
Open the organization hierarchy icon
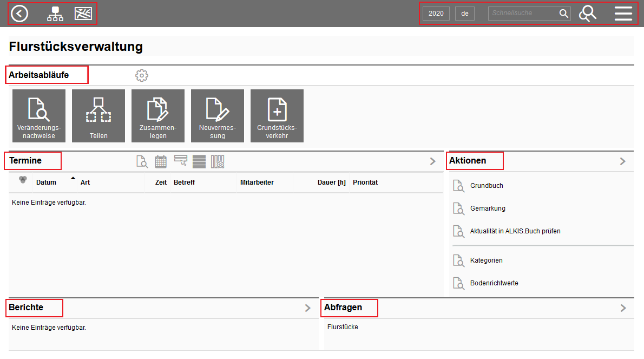point(55,14)
